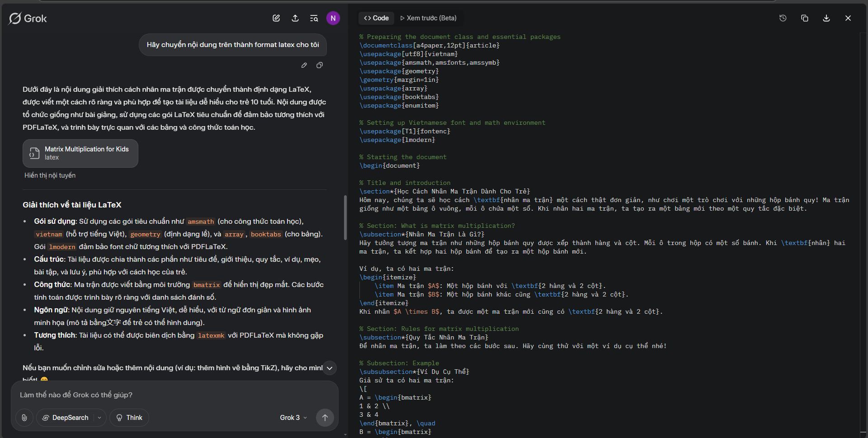Toggle Think mode
Image resolution: width=868 pixels, height=438 pixels.
pos(129,418)
